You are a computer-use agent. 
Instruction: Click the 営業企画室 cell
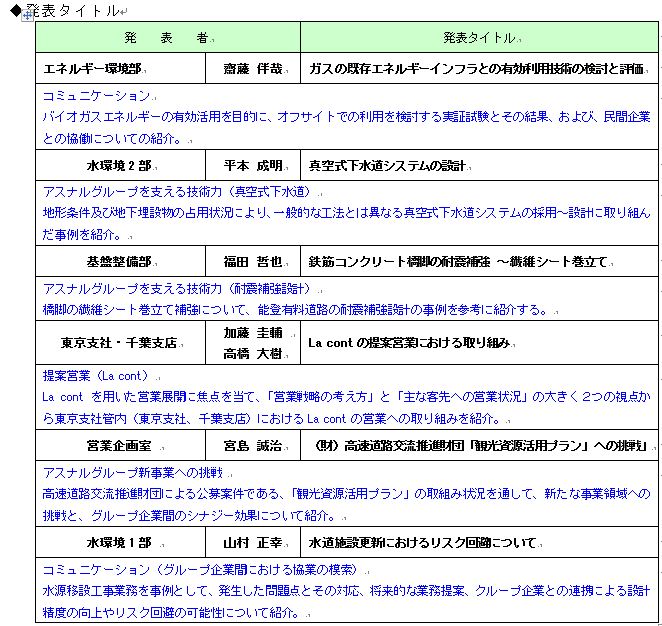[x=121, y=446]
